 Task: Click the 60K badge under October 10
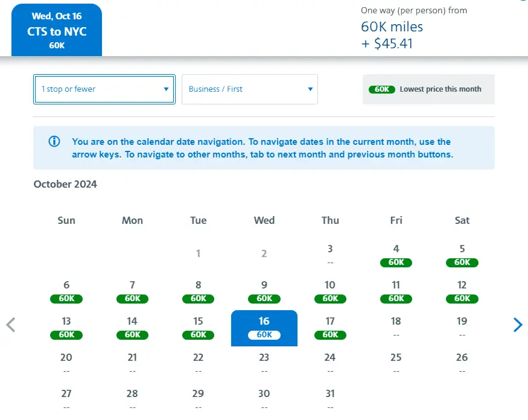[330, 299]
